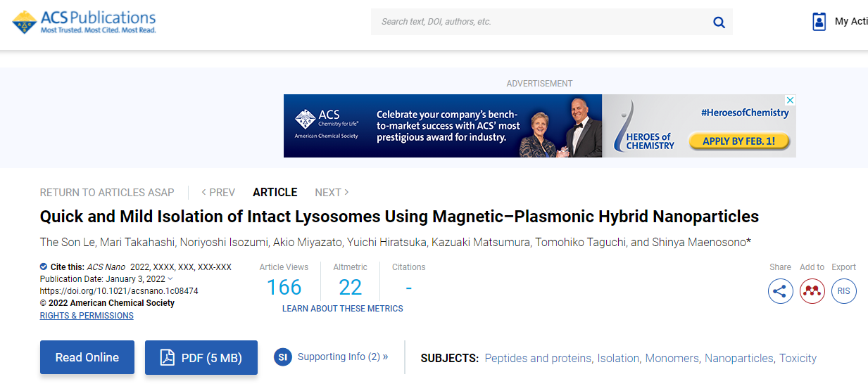Click the SI supporting info badge
Image resolution: width=868 pixels, height=391 pixels.
pyautogui.click(x=283, y=357)
